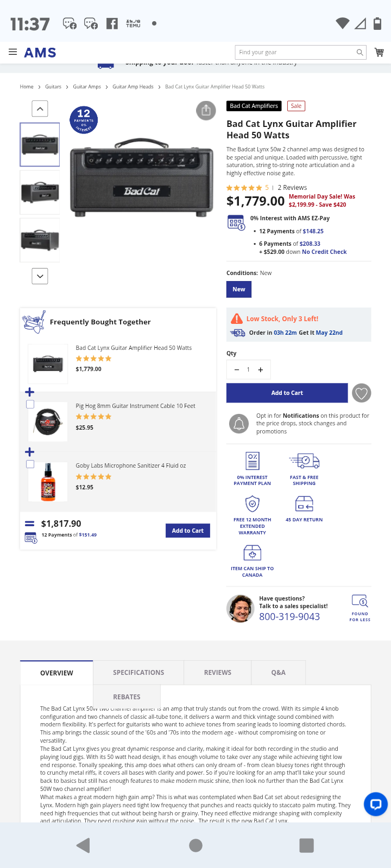Click the Find your gear search field

tap(295, 52)
